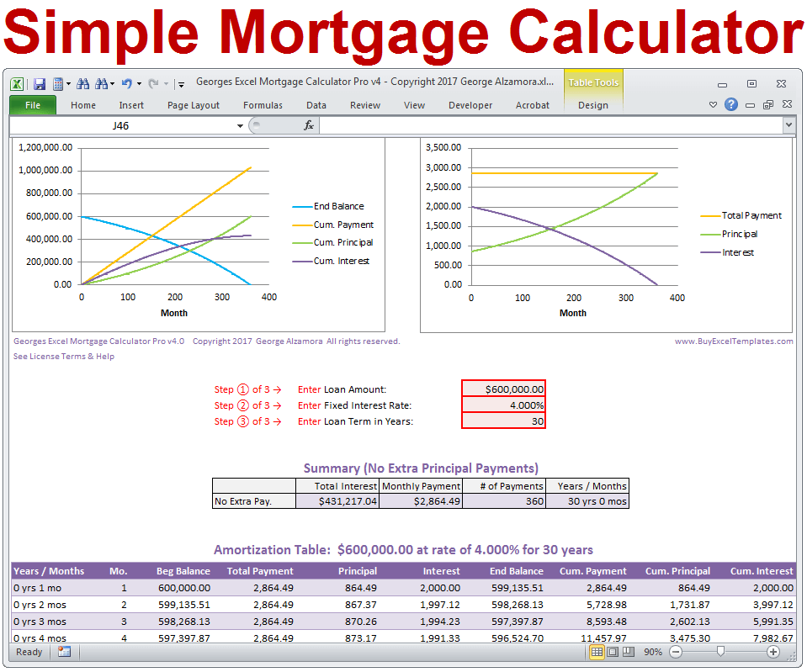Save the workbook from the Quick Access Toolbar
This screenshot has width=807, height=672.
[40, 84]
